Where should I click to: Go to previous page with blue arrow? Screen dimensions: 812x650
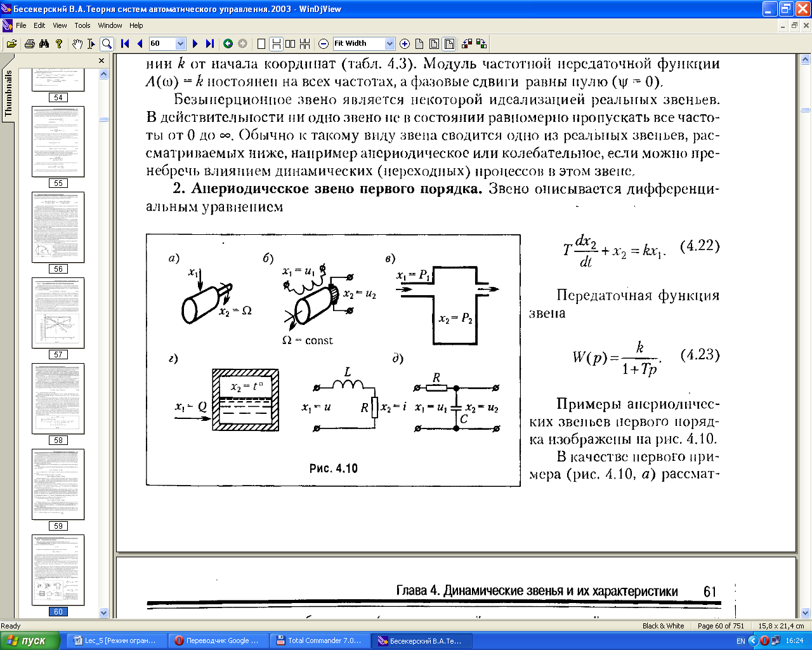[140, 44]
